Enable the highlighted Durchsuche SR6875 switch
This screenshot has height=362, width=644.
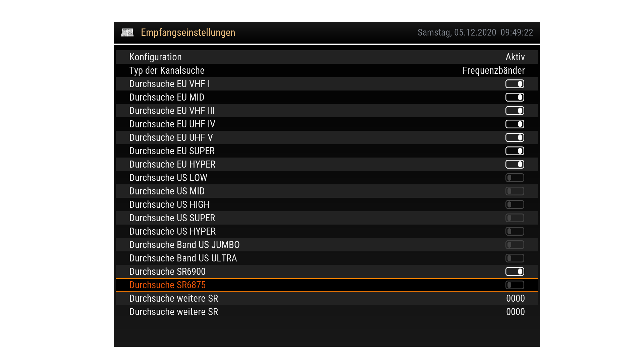tap(515, 285)
